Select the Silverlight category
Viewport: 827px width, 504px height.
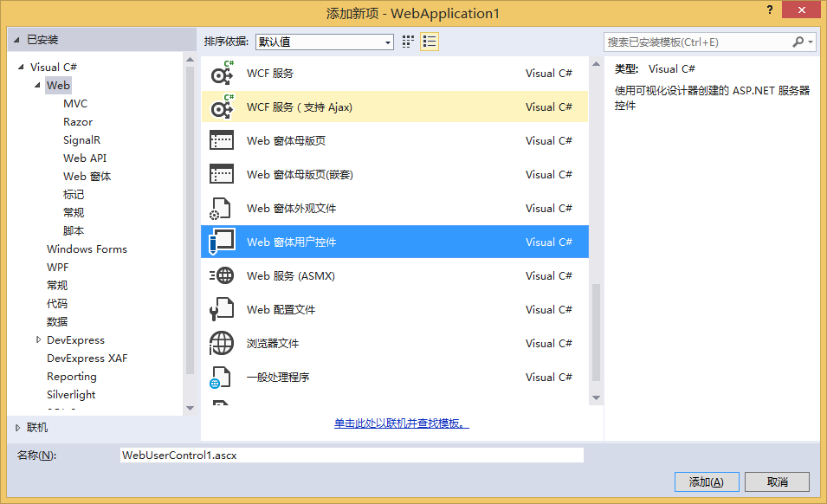coord(71,394)
